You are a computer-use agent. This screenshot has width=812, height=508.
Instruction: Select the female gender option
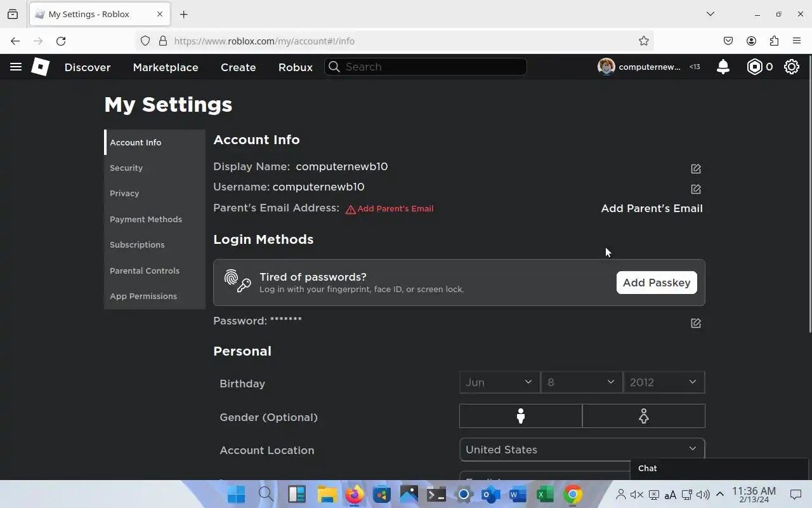click(x=643, y=416)
